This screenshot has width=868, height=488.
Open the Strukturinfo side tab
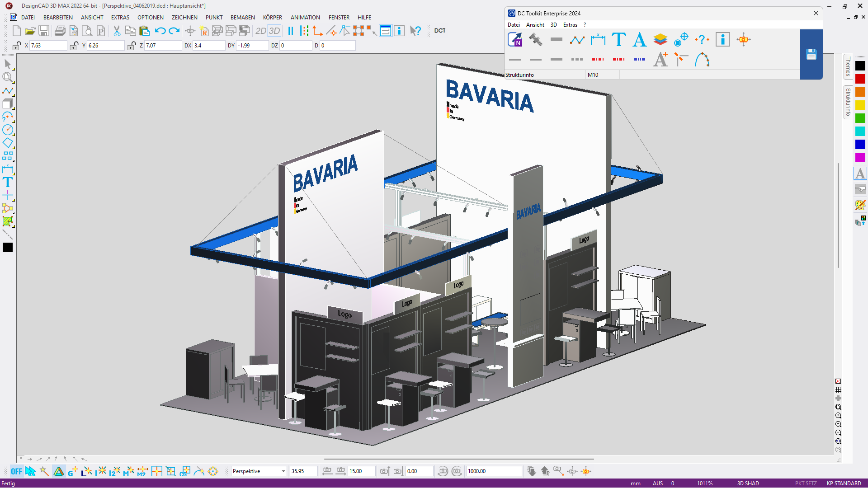pos(848,102)
